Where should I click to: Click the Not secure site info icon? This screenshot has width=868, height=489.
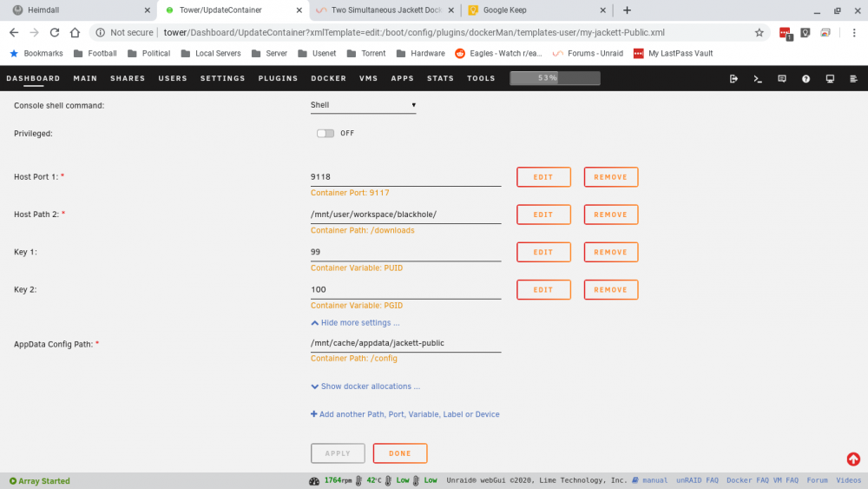point(100,33)
